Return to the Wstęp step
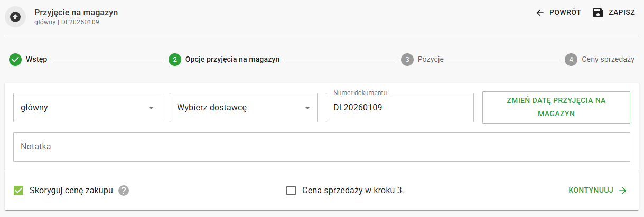The height and width of the screenshot is (217, 644). pyautogui.click(x=36, y=60)
